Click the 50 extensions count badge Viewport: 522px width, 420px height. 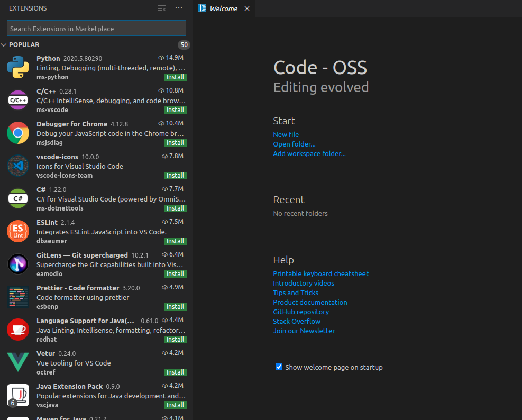(184, 44)
